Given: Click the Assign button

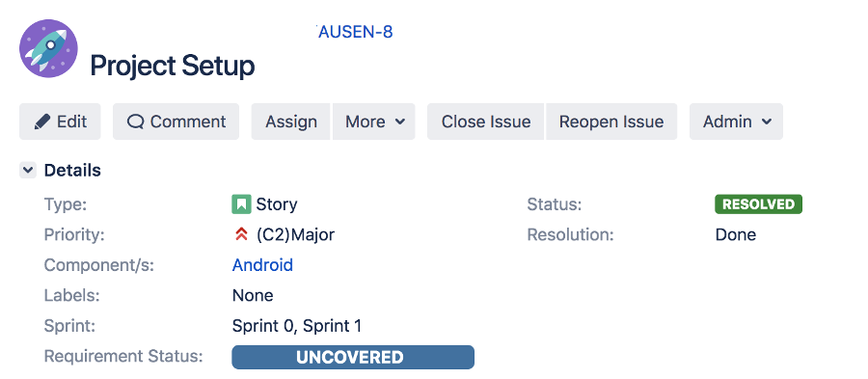Looking at the screenshot, I should click(291, 122).
